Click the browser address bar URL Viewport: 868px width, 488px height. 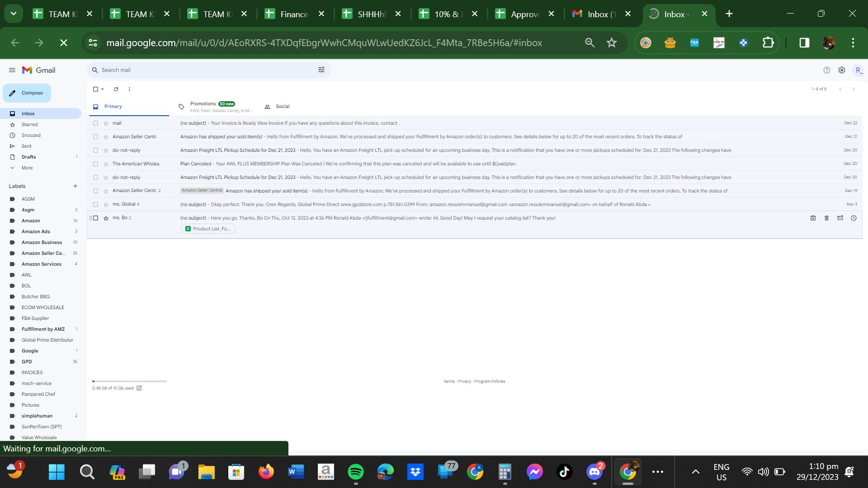click(x=324, y=42)
